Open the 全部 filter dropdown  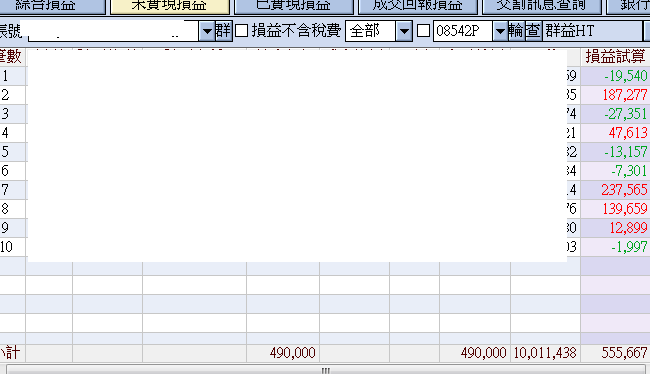coord(404,31)
